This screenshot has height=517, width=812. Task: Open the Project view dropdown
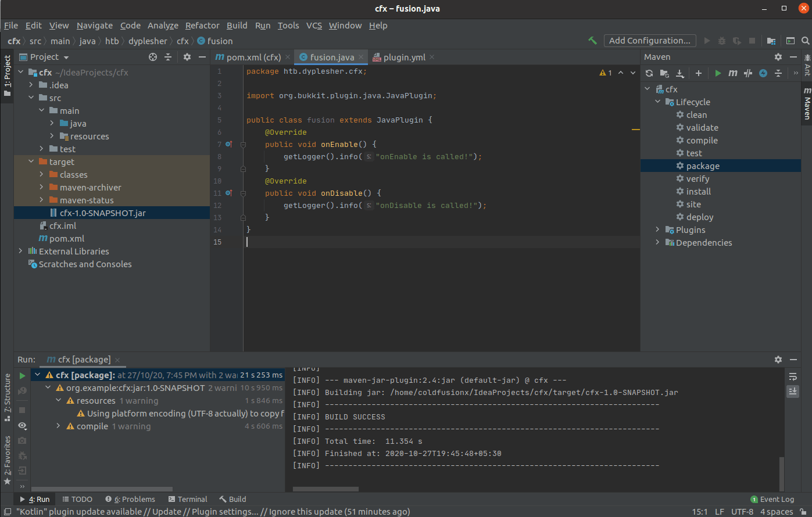(66, 58)
